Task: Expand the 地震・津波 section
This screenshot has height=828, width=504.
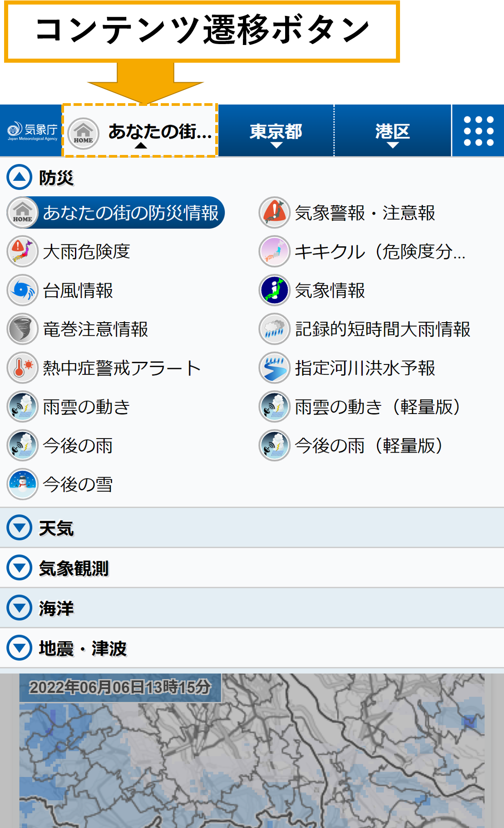Action: click(x=20, y=648)
